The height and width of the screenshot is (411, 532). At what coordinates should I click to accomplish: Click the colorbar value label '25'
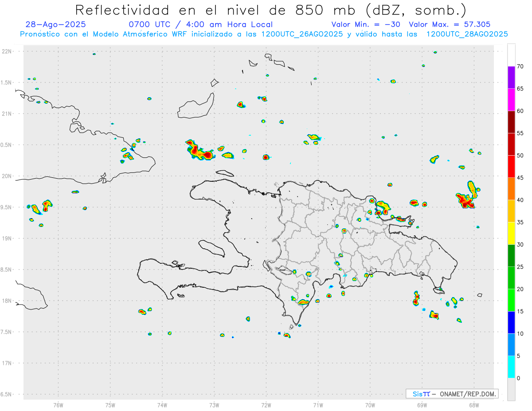point(520,267)
